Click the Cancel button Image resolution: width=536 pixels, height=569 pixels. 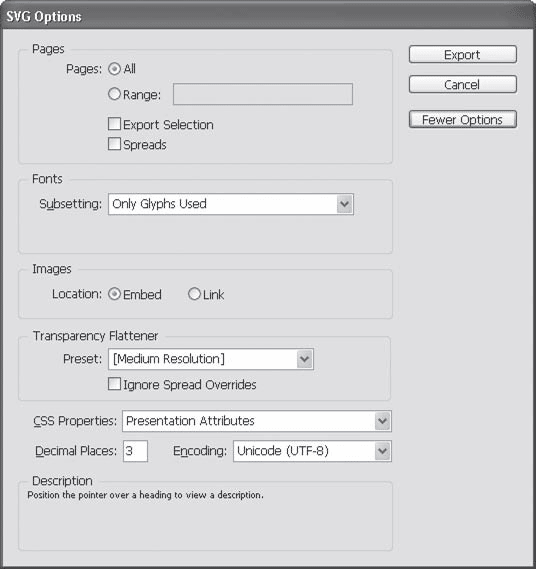click(x=463, y=85)
